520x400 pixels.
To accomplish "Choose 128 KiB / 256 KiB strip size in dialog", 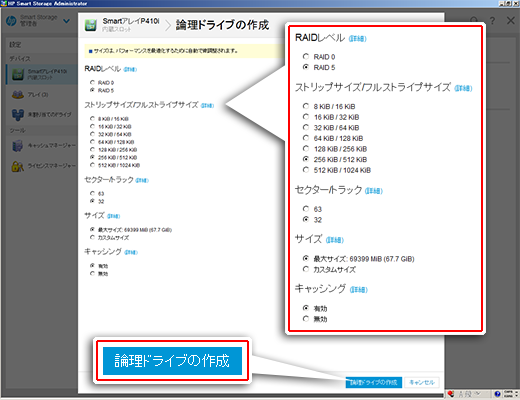I will pyautogui.click(x=92, y=149).
